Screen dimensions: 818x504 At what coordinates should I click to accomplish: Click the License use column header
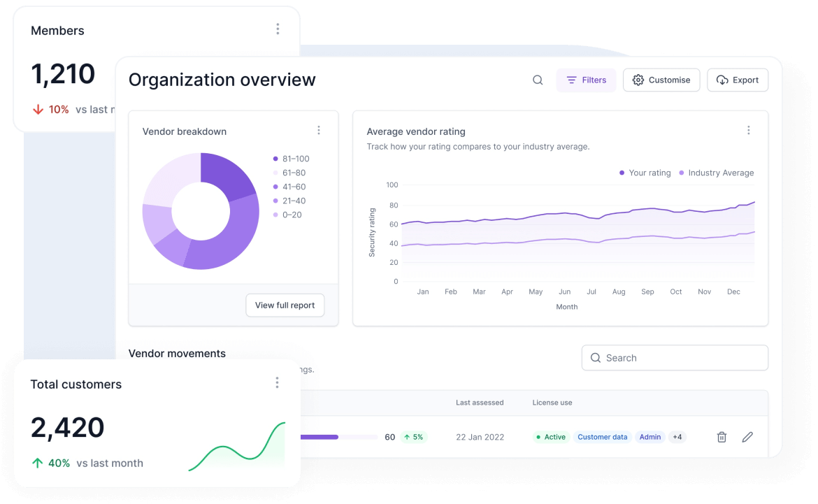tap(552, 403)
